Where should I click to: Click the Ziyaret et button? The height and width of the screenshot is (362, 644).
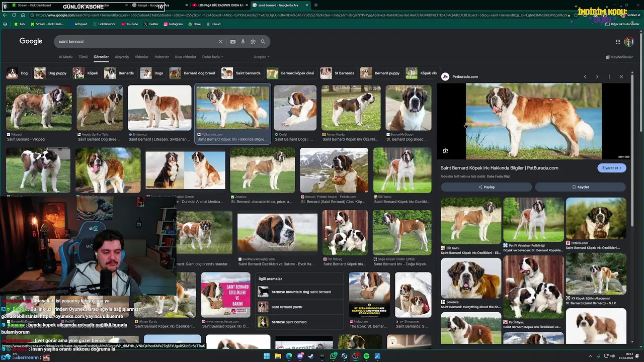pos(612,168)
